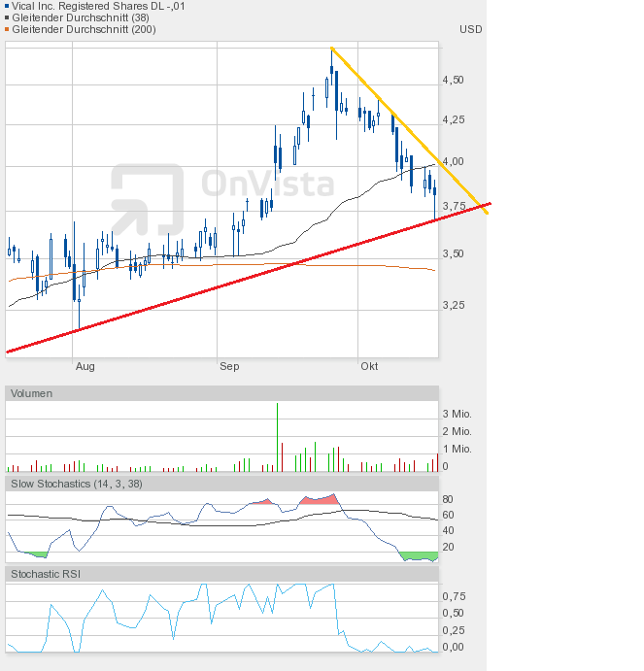Click the green oversold area in Slow Stochastics near Okt
Image resolution: width=644 pixels, height=671 pixels.
[x=419, y=556]
